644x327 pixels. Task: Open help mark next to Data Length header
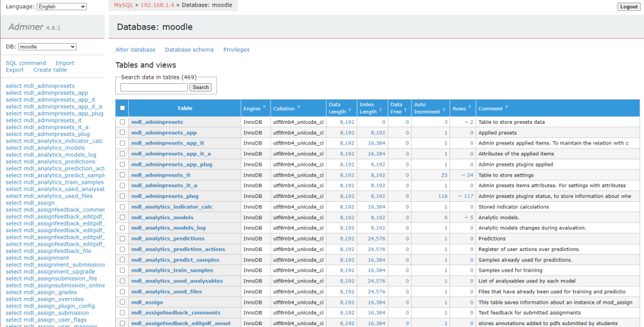(x=350, y=110)
